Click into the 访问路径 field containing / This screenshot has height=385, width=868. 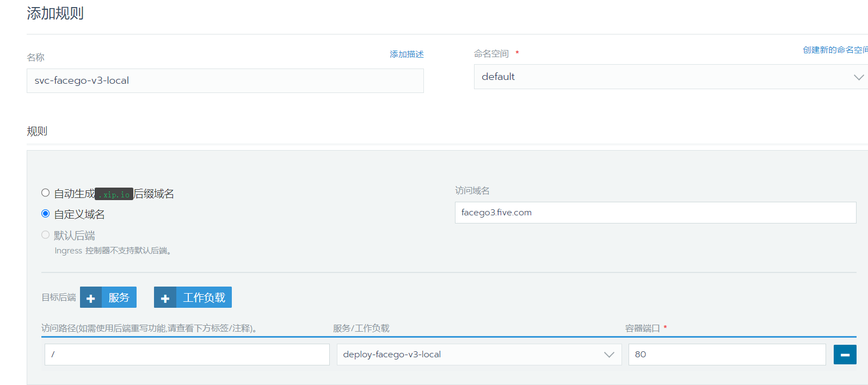(x=187, y=355)
